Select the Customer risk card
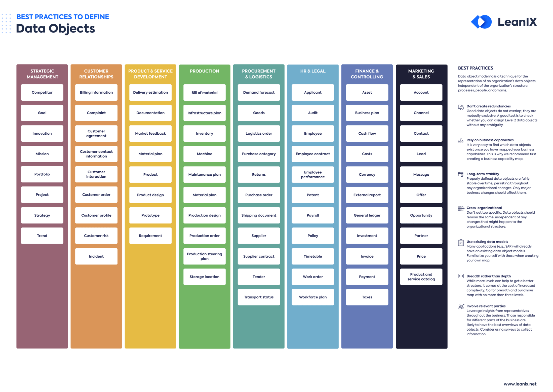Image resolution: width=553 pixels, height=392 pixels. (96, 236)
